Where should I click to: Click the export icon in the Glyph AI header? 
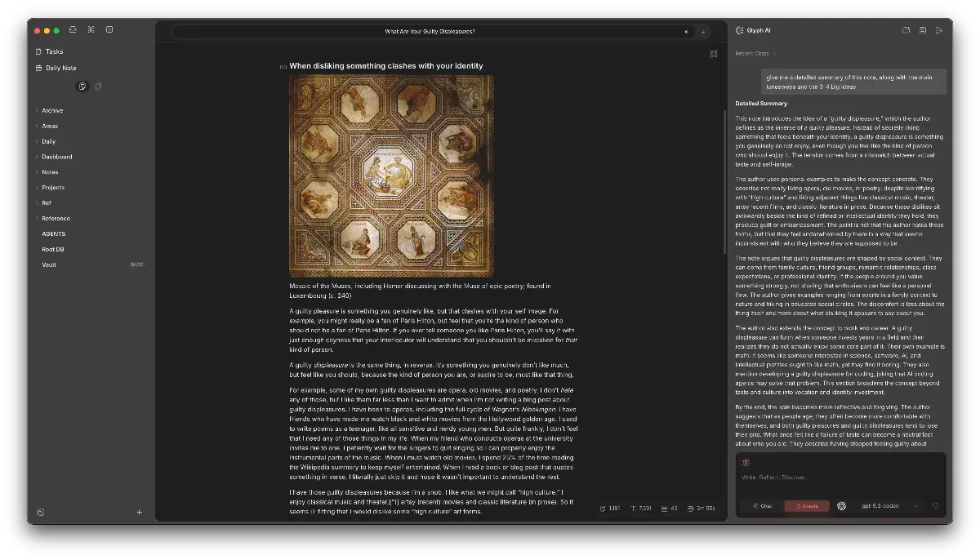point(939,30)
